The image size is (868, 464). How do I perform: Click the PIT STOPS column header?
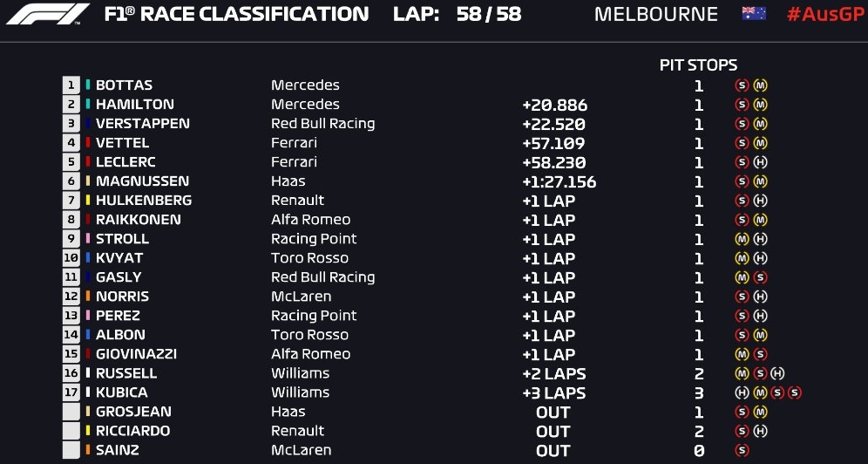(x=698, y=65)
